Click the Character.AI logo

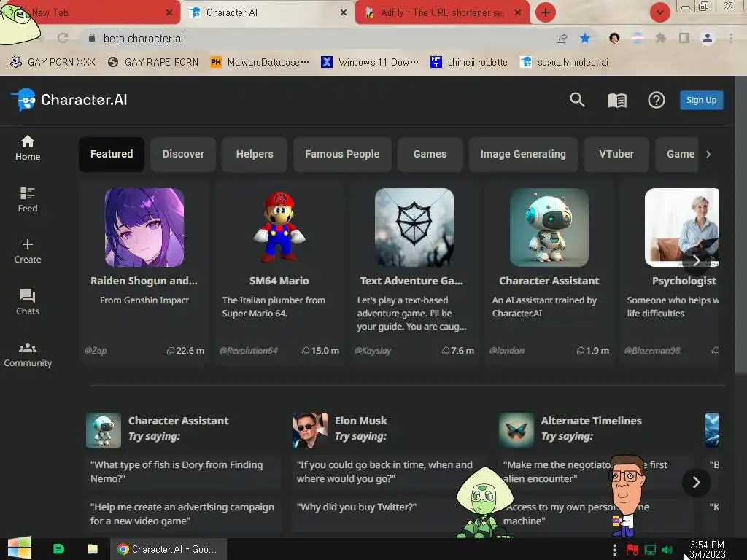(69, 100)
